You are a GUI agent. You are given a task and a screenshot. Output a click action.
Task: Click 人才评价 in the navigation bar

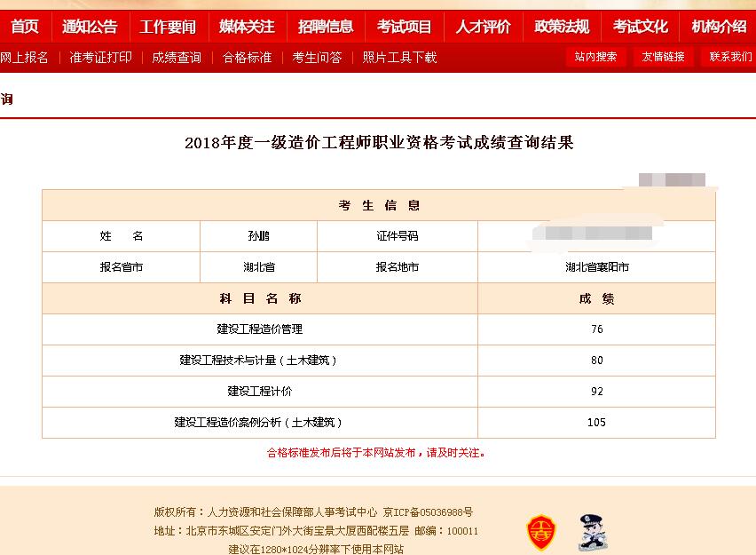pos(483,27)
